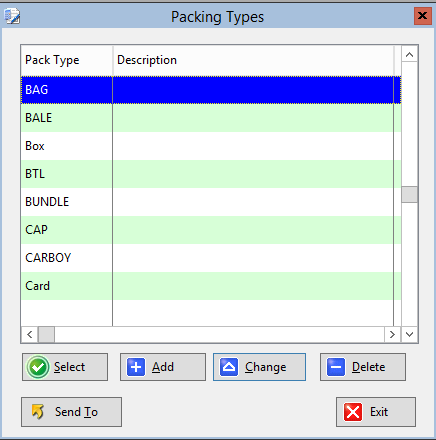The width and height of the screenshot is (436, 440).
Task: Select the CARBOY pack type row
Action: point(211,258)
